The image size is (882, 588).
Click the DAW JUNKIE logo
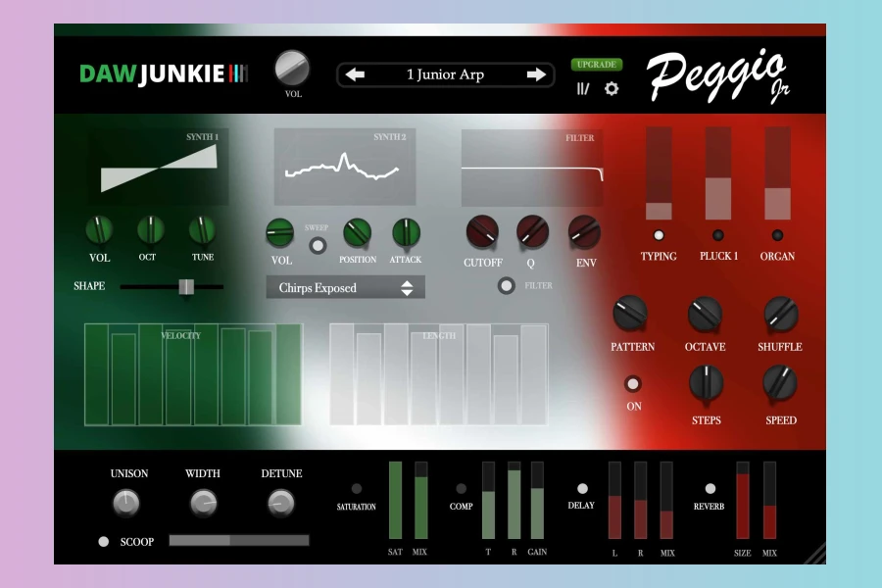[x=164, y=73]
